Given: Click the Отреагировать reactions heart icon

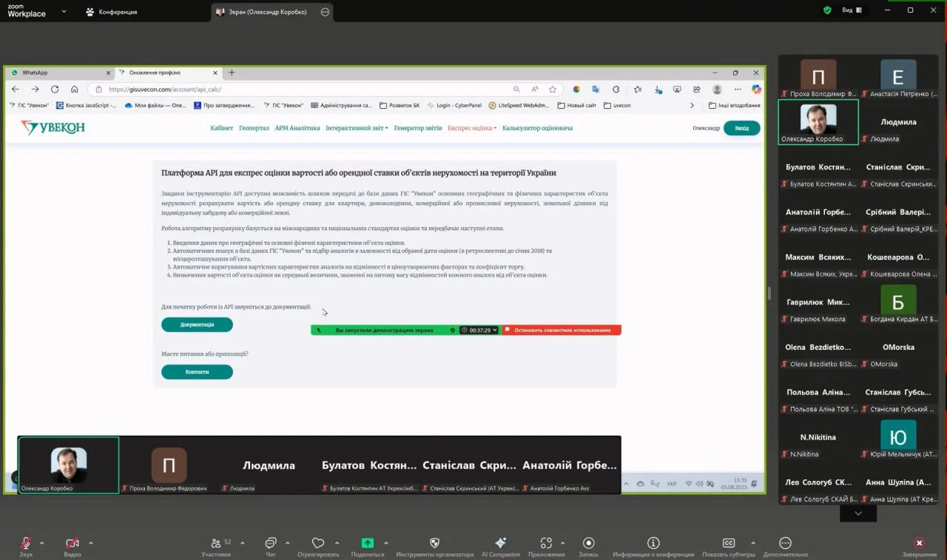Looking at the screenshot, I should click(x=318, y=543).
